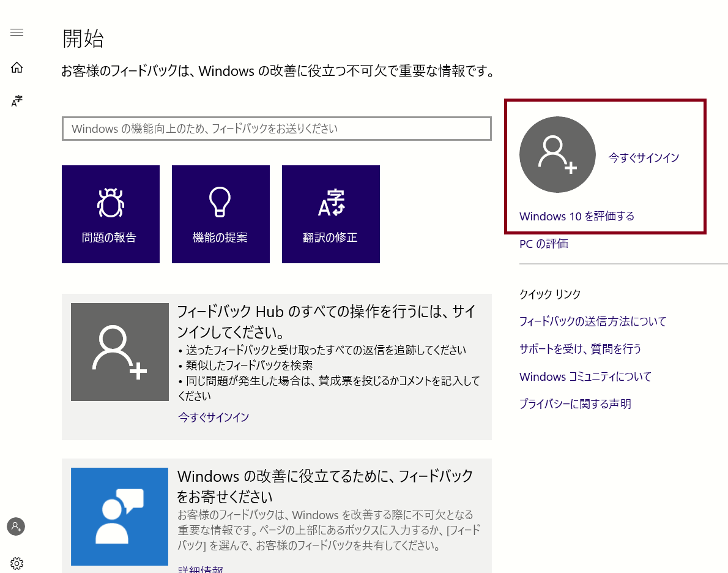This screenshot has height=573, width=728.
Task: Open 詳細情報 link at bottom
Action: (201, 569)
